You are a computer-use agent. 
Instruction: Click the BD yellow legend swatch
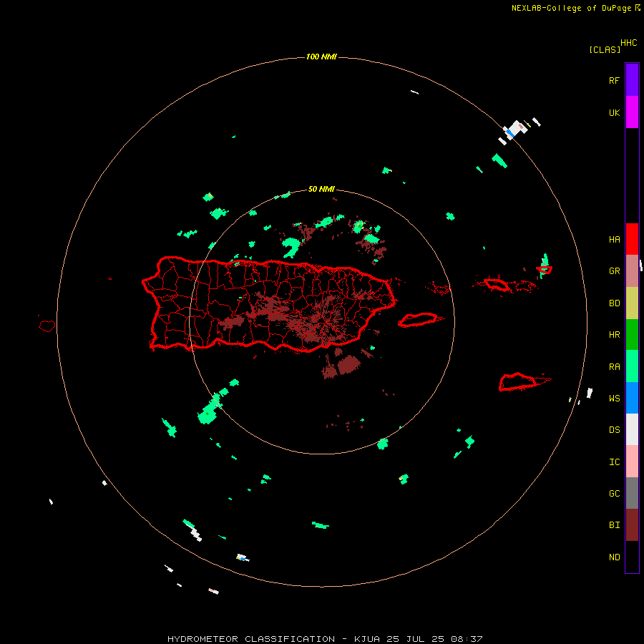(632, 303)
